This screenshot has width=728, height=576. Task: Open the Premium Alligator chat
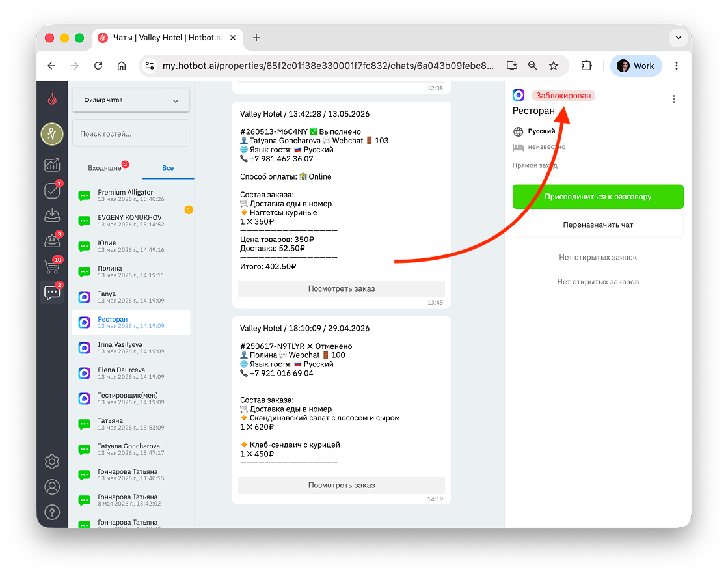(x=131, y=195)
